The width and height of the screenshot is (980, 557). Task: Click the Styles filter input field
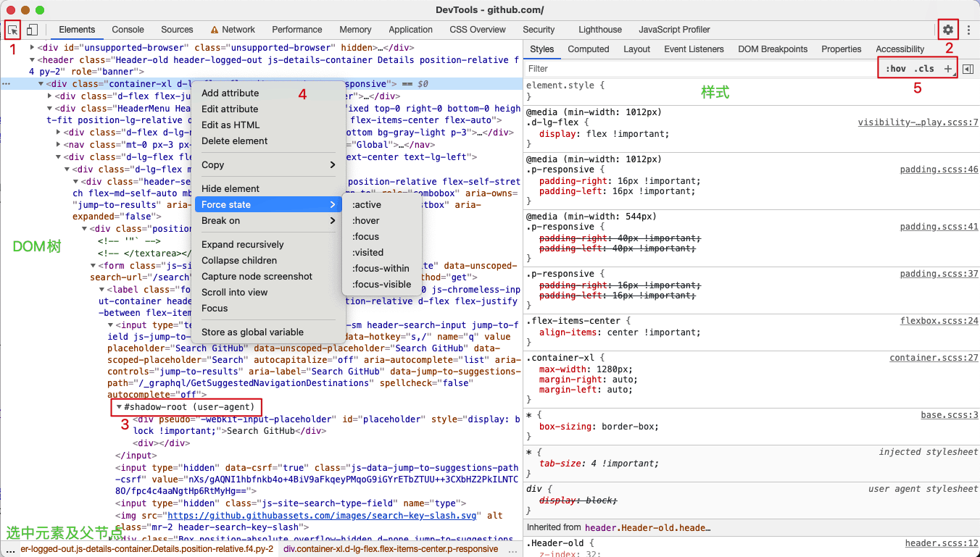click(700, 69)
